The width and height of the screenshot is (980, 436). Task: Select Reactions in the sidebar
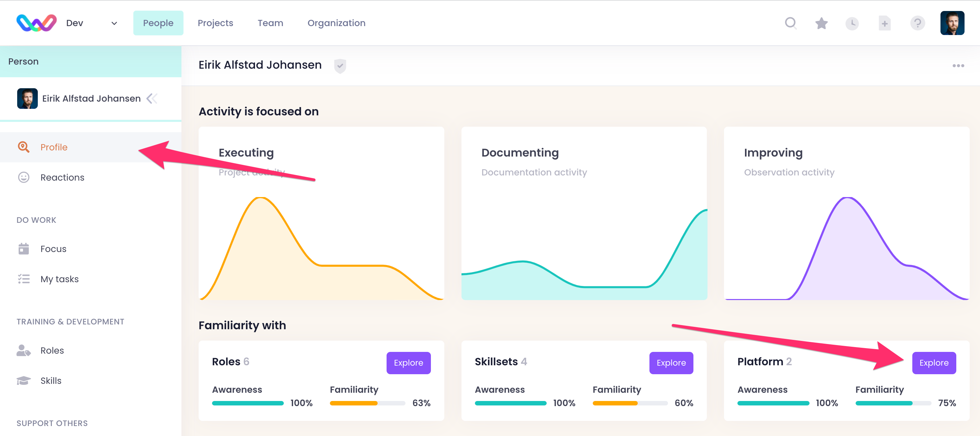point(63,177)
